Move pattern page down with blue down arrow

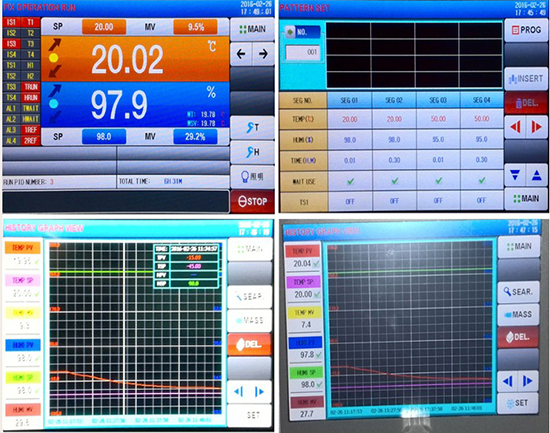(515, 175)
